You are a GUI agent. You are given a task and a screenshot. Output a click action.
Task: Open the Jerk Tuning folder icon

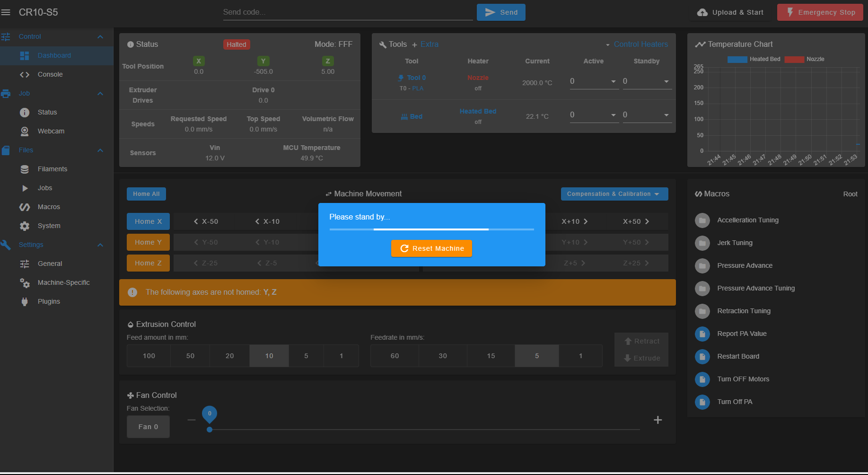(x=702, y=243)
